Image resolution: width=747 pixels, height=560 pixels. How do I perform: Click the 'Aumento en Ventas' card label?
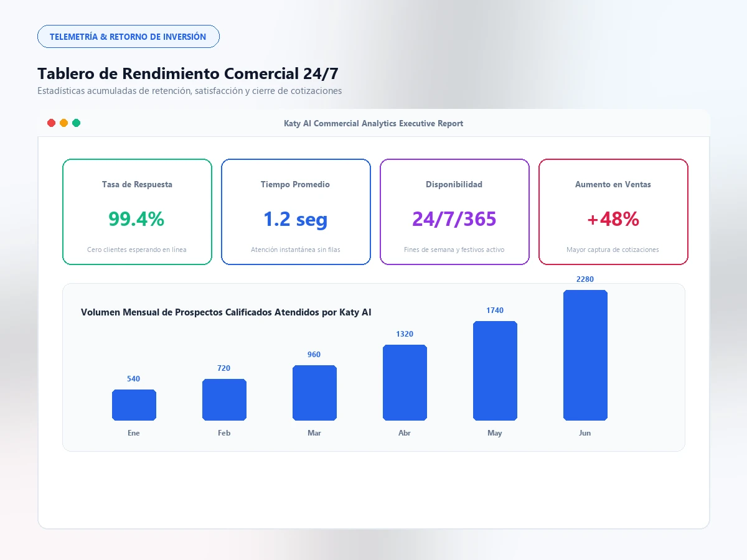613,185
